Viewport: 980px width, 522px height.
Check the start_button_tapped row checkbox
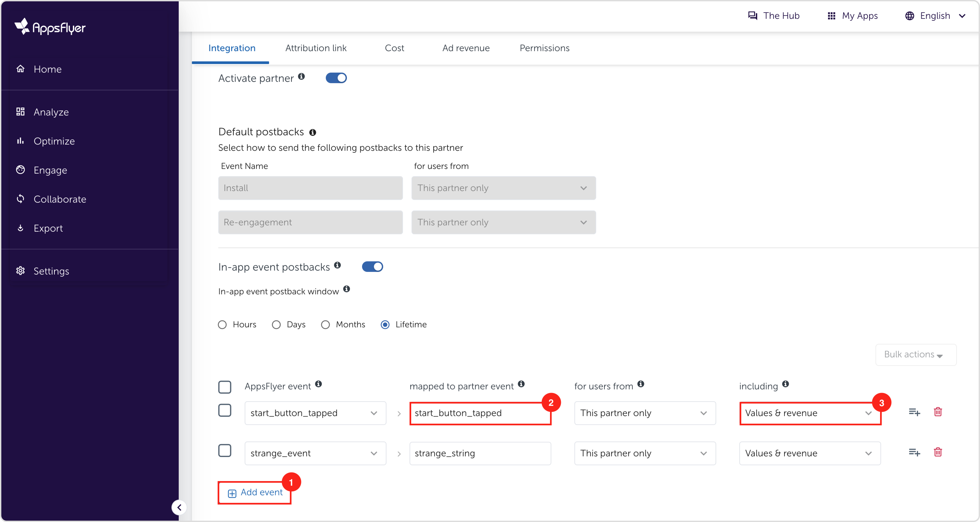pyautogui.click(x=225, y=410)
